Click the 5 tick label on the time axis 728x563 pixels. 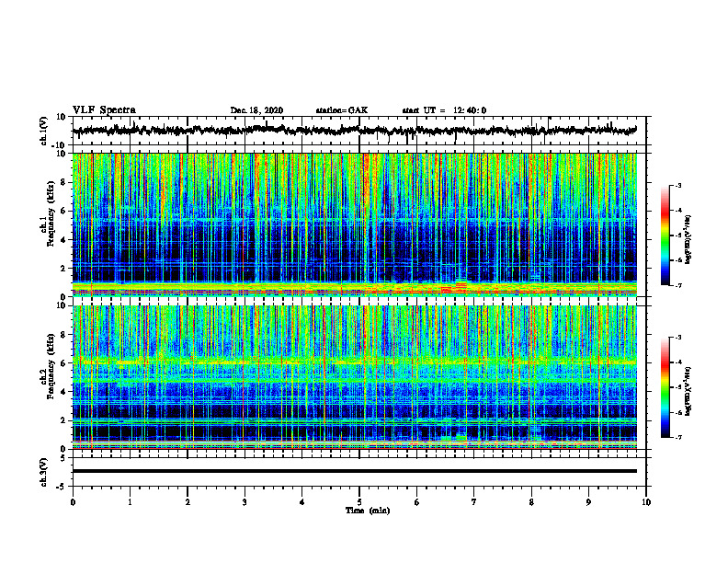[359, 502]
